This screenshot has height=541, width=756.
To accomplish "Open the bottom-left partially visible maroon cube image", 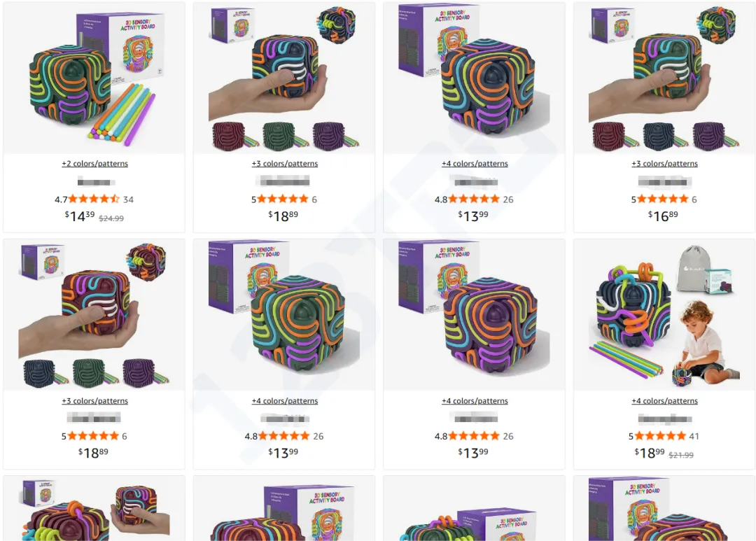I will coord(94,509).
